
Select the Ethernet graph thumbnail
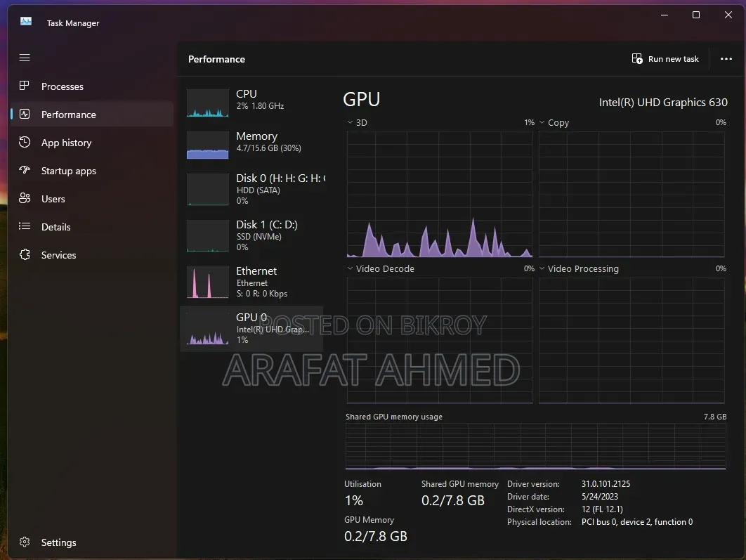[x=207, y=282]
